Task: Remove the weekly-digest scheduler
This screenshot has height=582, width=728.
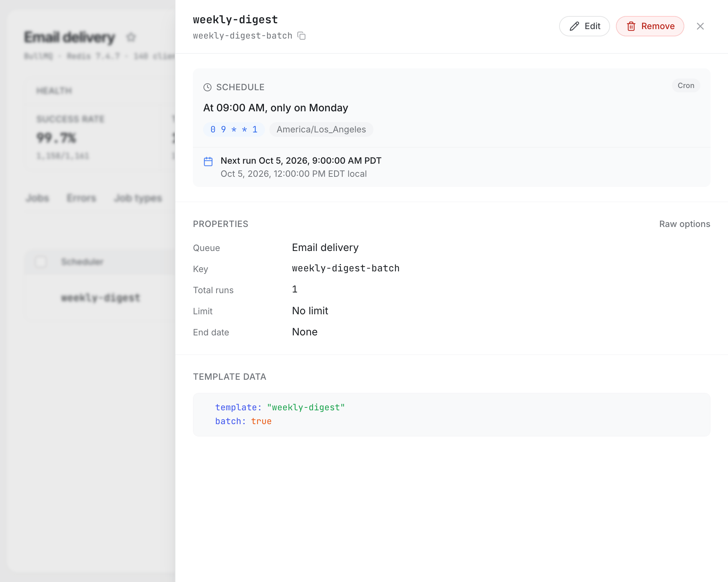Action: click(x=650, y=26)
